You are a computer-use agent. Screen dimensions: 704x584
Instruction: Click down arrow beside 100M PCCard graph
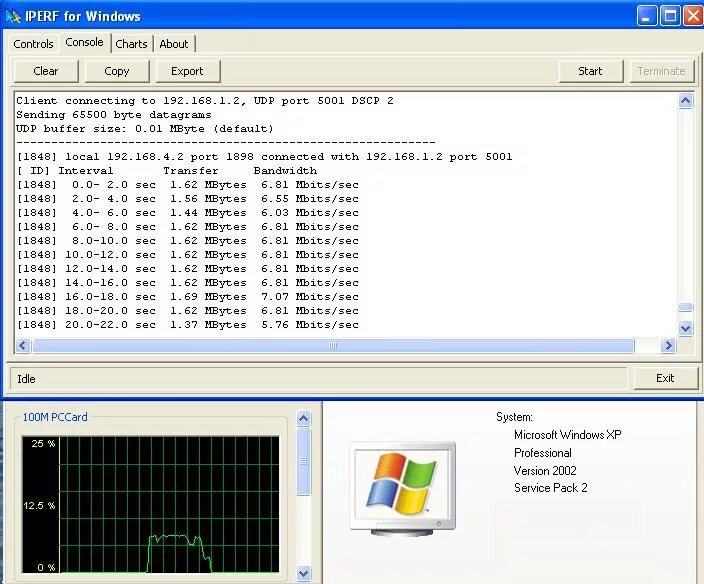tap(304, 573)
